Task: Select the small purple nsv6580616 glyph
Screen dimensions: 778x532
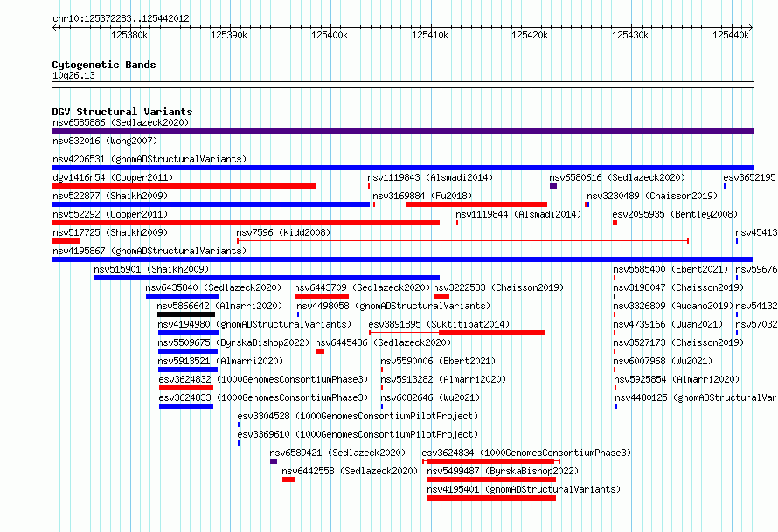Action: [x=553, y=186]
